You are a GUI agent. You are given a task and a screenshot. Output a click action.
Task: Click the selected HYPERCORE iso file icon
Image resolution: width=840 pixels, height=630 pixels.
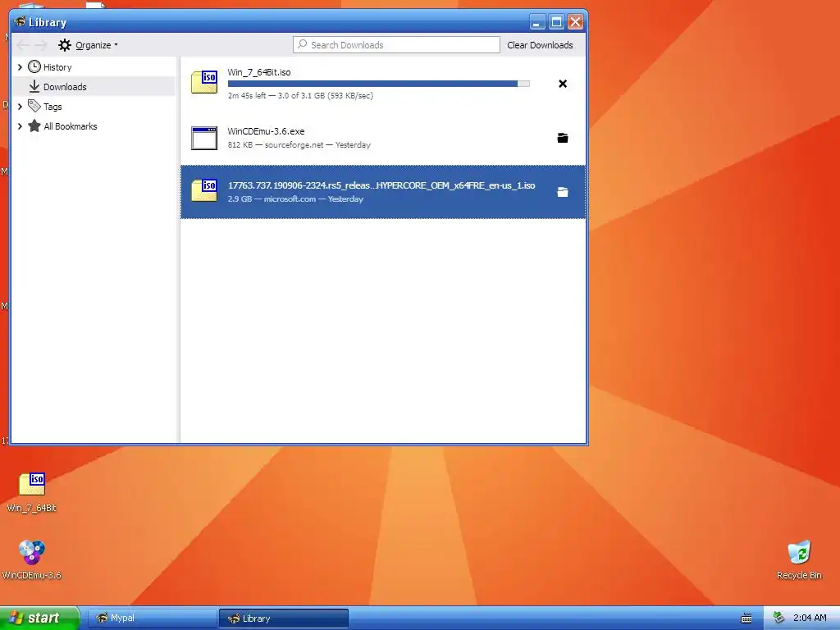click(x=204, y=190)
